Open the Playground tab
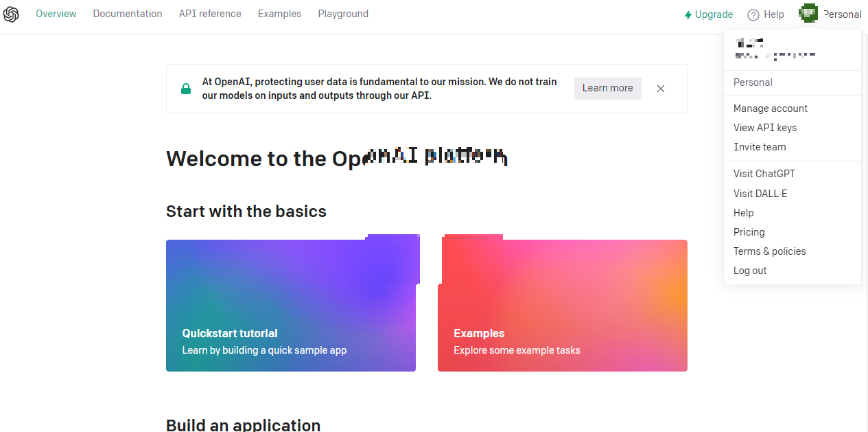The image size is (868, 432). coord(343,14)
